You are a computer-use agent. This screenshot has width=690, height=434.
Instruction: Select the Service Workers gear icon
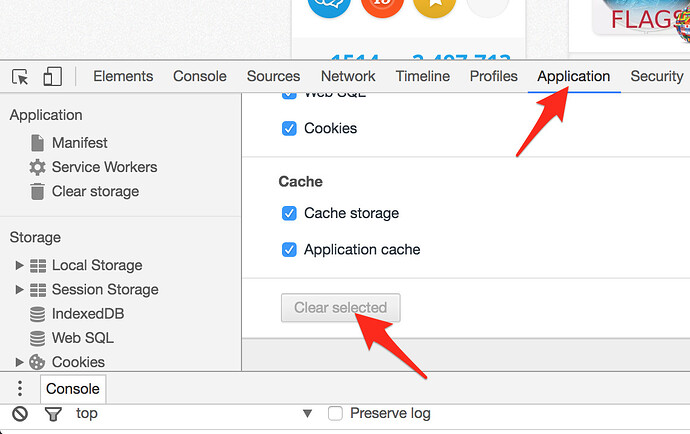[37, 167]
